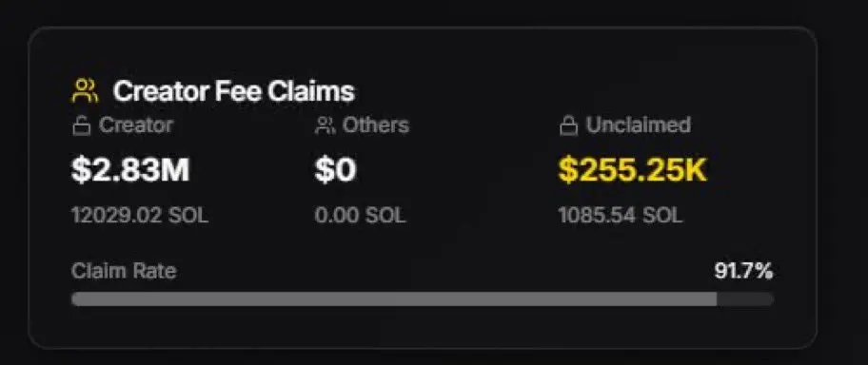Screen dimensions: 868x365
Task: Click the filled portion of the claim rate bar
Action: coord(394,299)
